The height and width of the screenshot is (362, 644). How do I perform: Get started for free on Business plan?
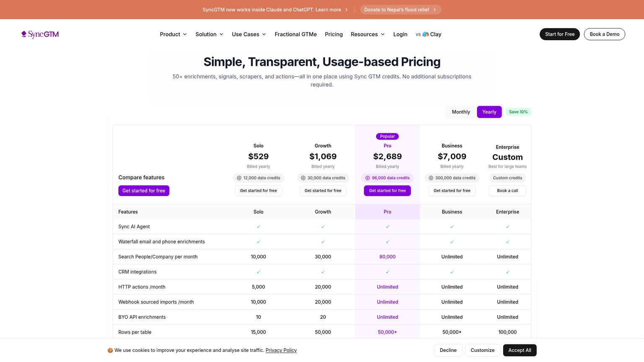pos(452,191)
